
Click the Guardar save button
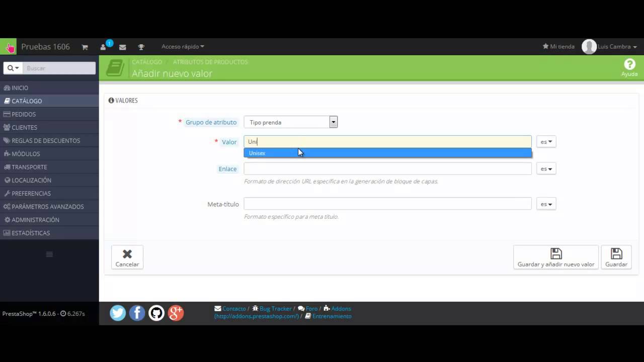point(616,257)
